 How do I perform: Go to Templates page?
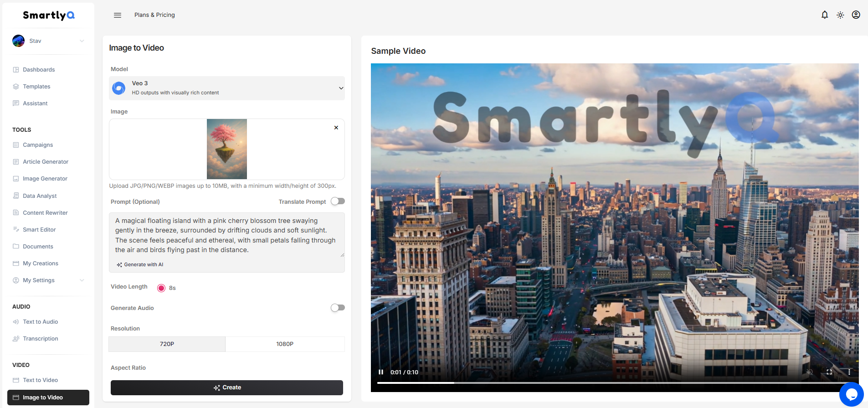tap(36, 87)
